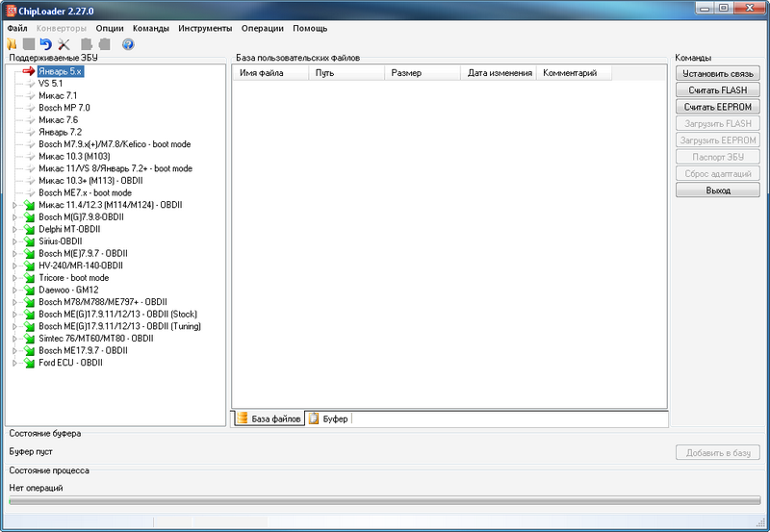Click the blue question mark help icon
The height and width of the screenshot is (532, 770).
[x=128, y=44]
